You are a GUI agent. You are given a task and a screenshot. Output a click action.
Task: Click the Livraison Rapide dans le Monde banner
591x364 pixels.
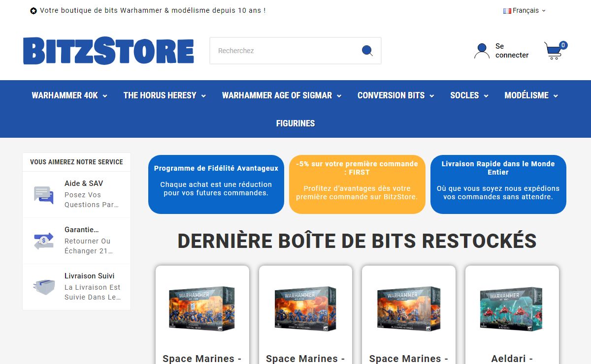pyautogui.click(x=498, y=184)
